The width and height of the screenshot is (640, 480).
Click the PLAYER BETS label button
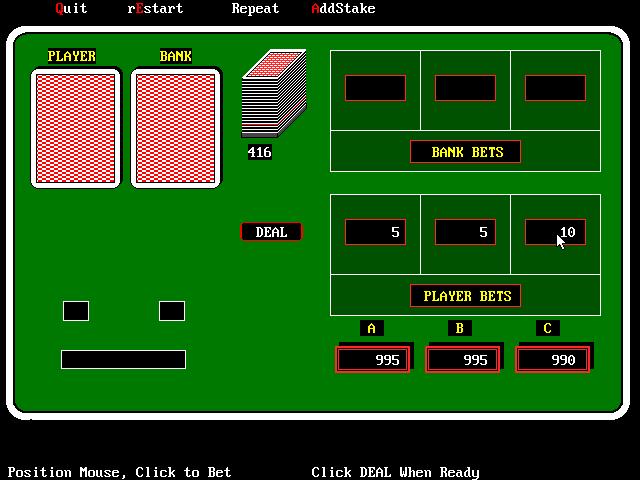465,296
